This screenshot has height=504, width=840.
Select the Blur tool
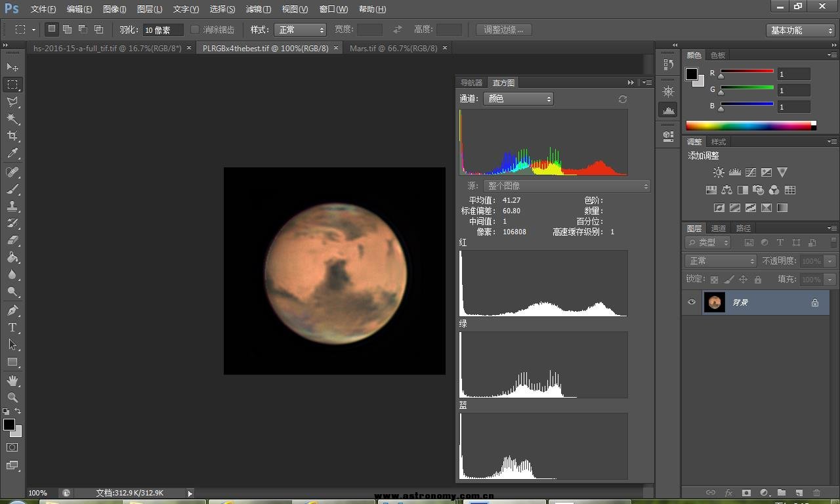click(x=12, y=274)
